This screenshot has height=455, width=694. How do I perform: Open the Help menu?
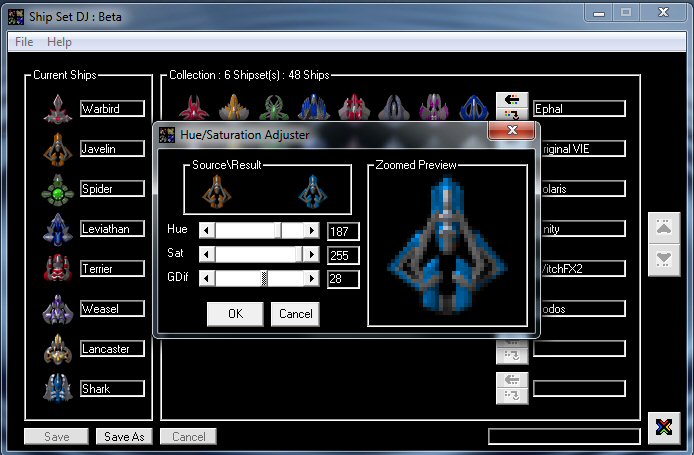[59, 42]
